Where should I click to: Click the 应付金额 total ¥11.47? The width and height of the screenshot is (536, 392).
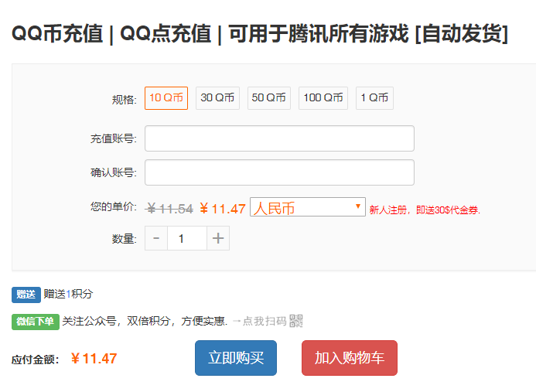click(94, 359)
